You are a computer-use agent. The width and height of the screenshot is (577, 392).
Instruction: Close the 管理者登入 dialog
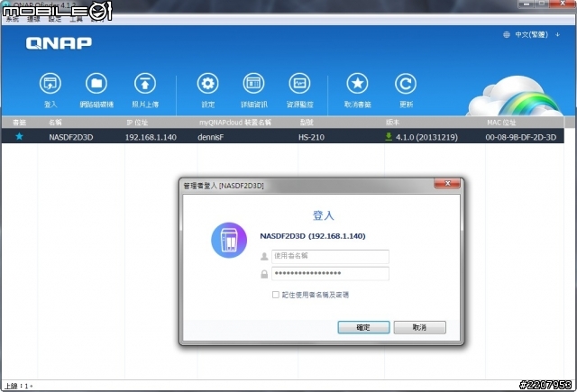tap(447, 184)
